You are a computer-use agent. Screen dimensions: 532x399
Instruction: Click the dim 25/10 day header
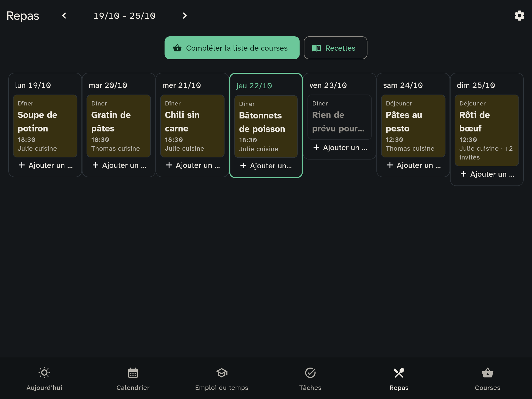click(476, 85)
